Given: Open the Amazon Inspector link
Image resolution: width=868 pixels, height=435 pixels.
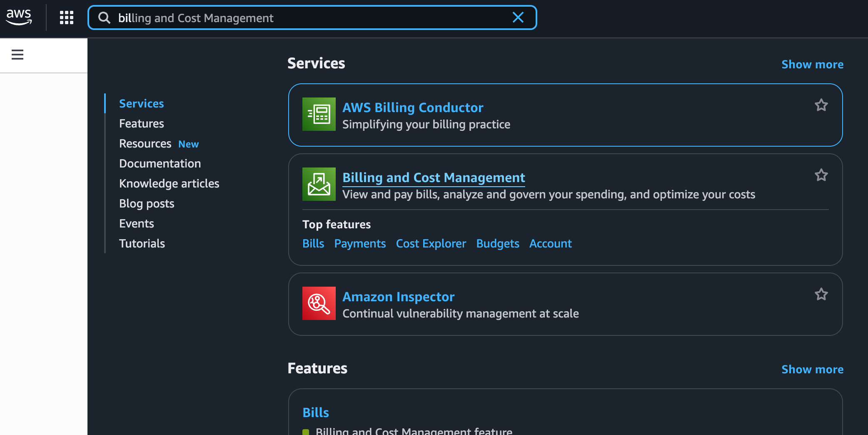Looking at the screenshot, I should [x=398, y=297].
